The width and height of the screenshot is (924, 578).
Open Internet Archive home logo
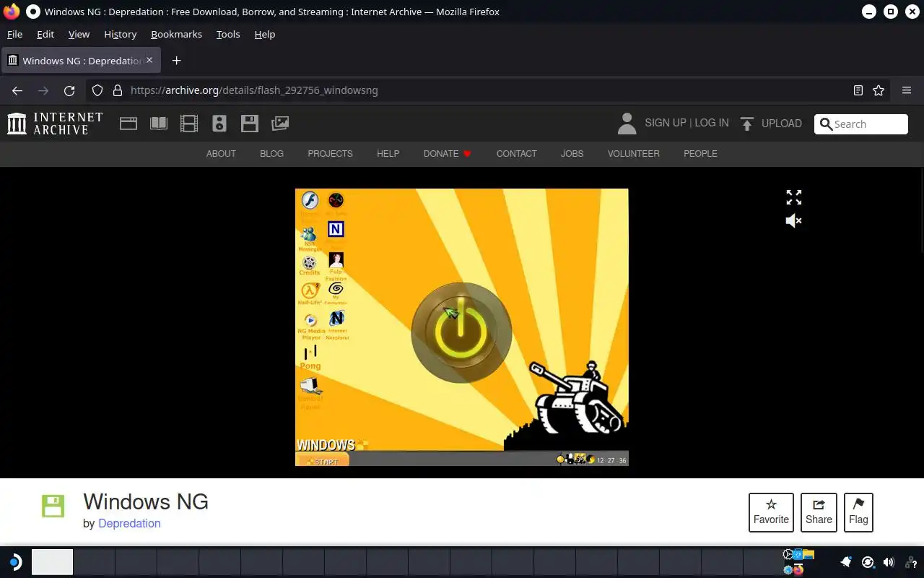[x=55, y=124]
